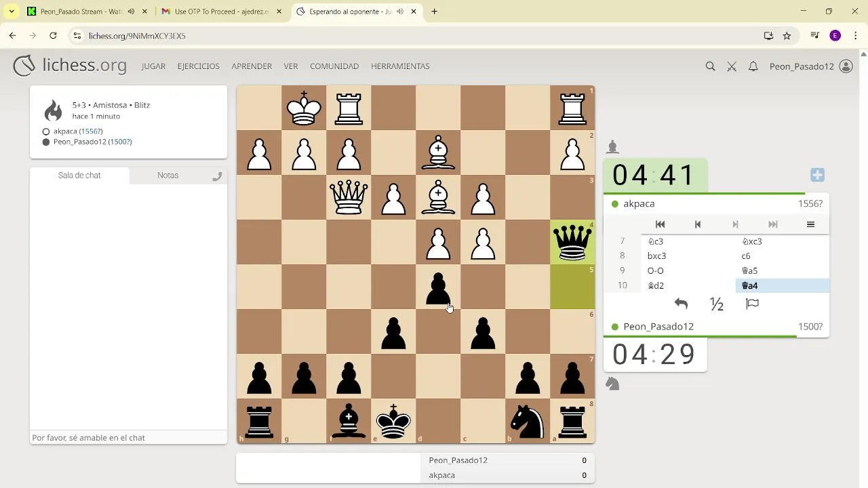Bookmark this page with the star icon

(x=787, y=36)
